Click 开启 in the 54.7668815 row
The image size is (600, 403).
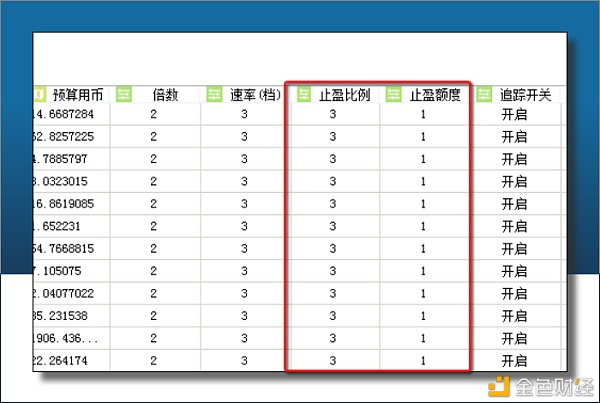[x=514, y=249]
